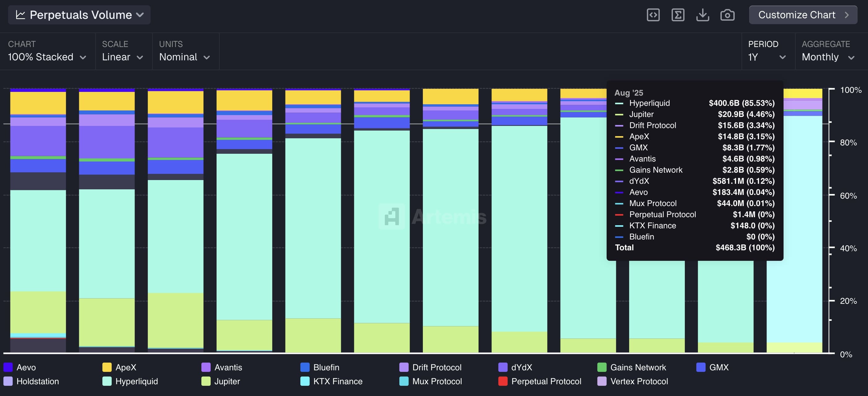Click the Jupiter segment of the first bar

tap(38, 312)
